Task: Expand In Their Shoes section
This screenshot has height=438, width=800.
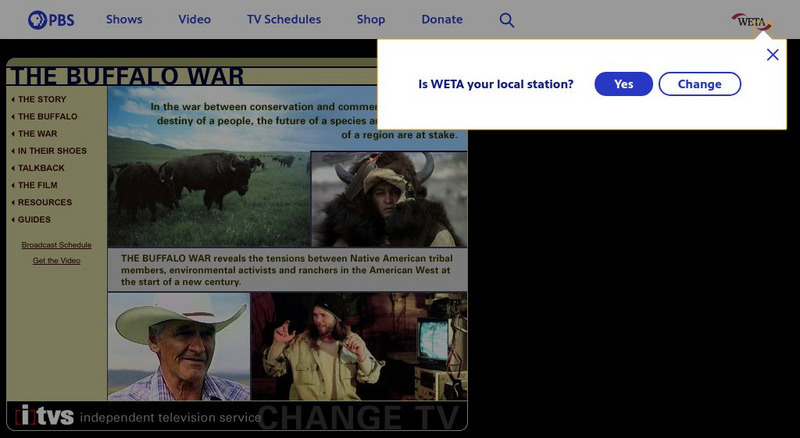Action: click(x=51, y=151)
